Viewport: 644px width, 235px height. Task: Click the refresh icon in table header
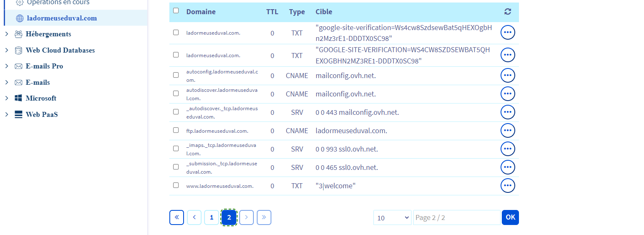(x=508, y=12)
